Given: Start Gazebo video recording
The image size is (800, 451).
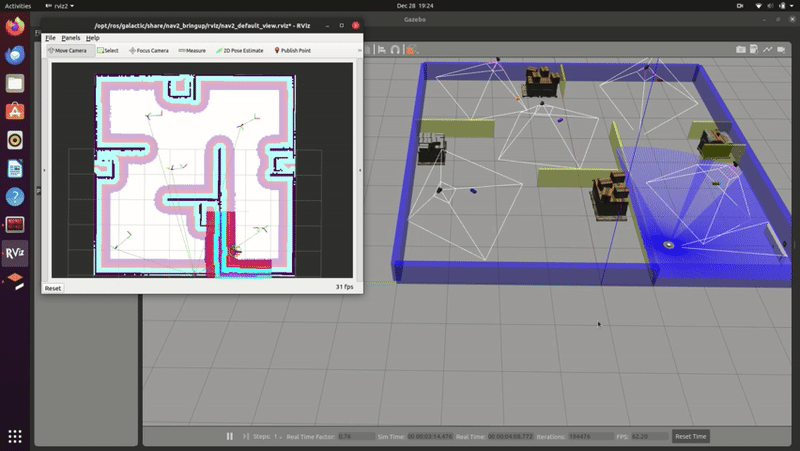Looking at the screenshot, I should (781, 49).
